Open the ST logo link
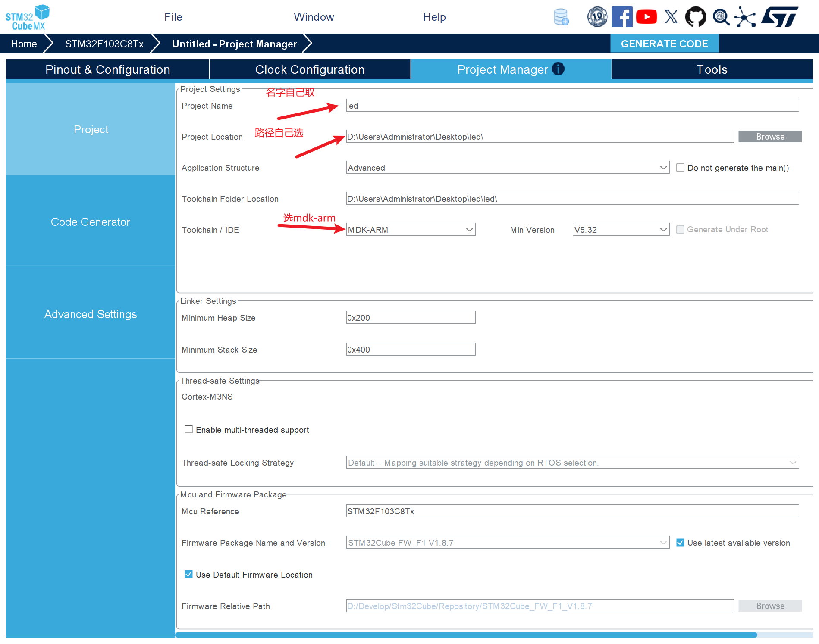The image size is (819, 644). tap(780, 17)
